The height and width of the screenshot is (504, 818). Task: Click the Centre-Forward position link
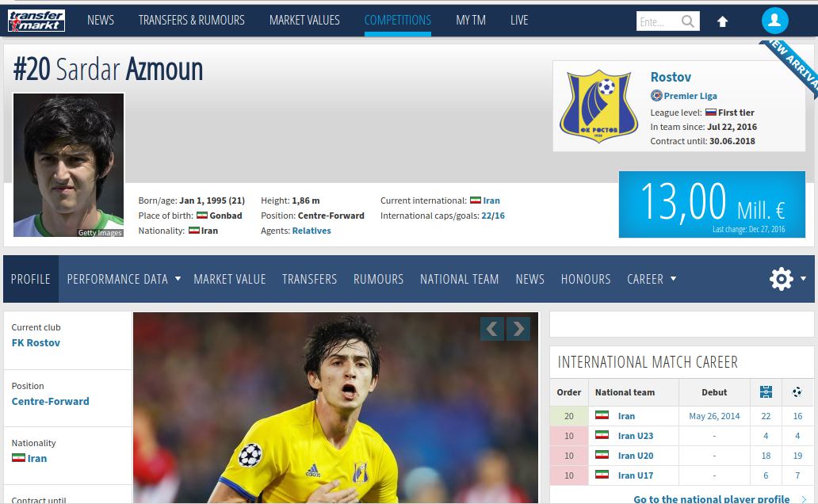pyautogui.click(x=50, y=401)
